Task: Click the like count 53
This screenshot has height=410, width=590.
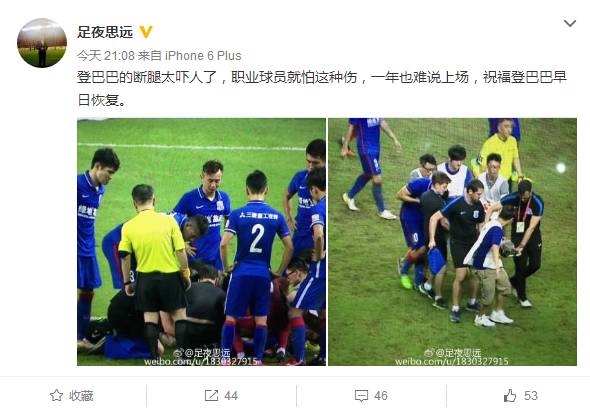Action: (x=531, y=396)
